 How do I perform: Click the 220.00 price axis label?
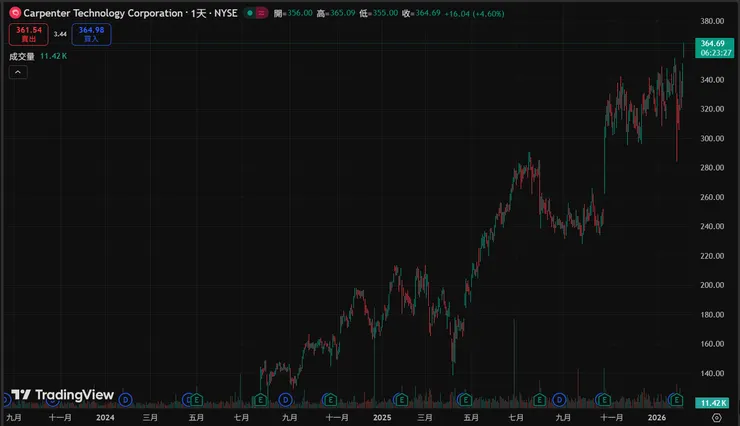(712, 256)
